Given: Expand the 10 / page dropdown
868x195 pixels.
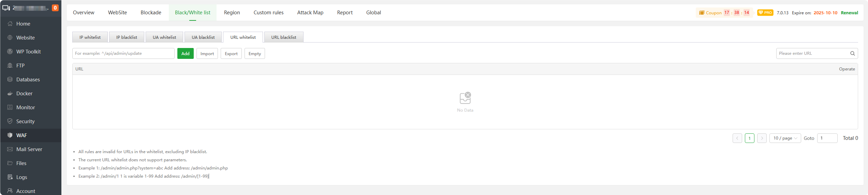Looking at the screenshot, I should pyautogui.click(x=785, y=138).
